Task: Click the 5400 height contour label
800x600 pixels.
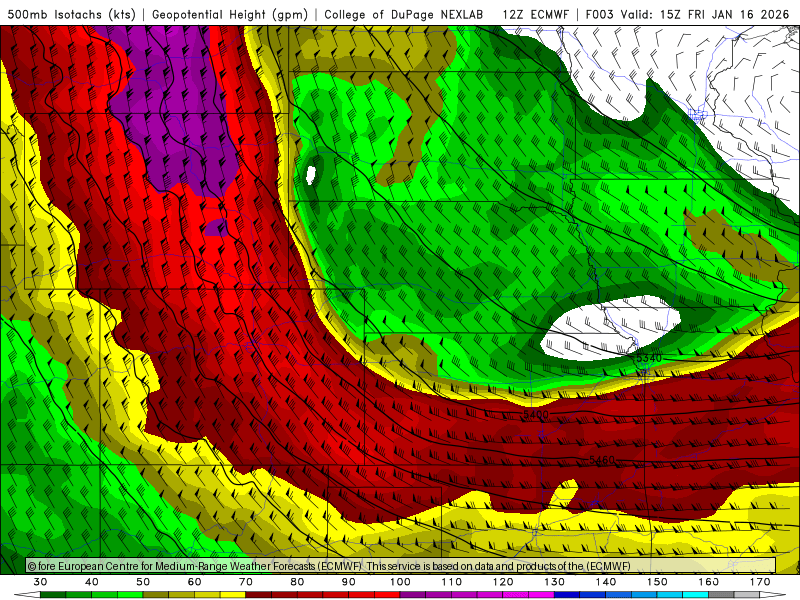Action: pyautogui.click(x=536, y=414)
